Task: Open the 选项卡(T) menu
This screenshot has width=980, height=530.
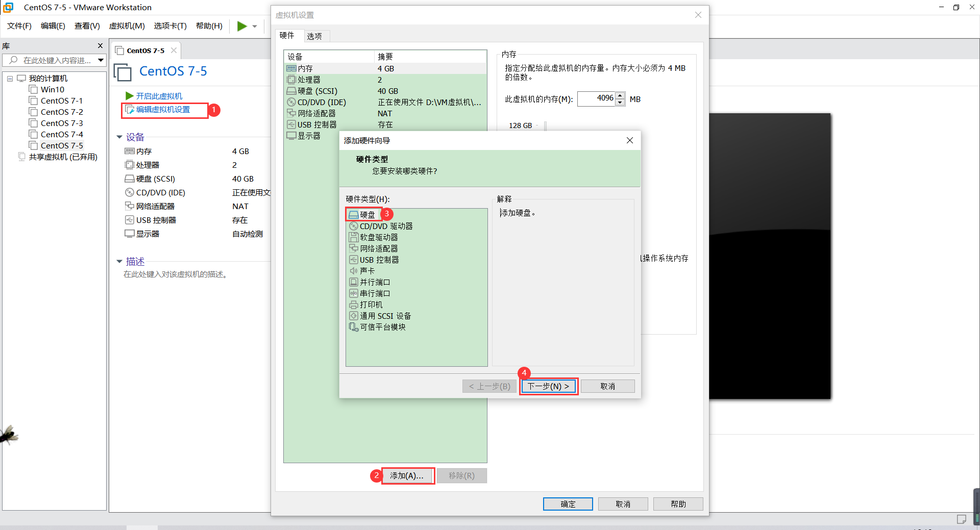Action: click(170, 26)
